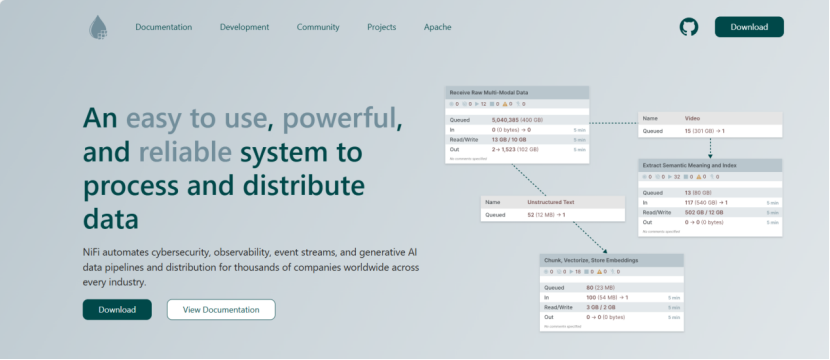Select the Unstructured Text connection box
This screenshot has height=360, width=830.
(x=553, y=209)
